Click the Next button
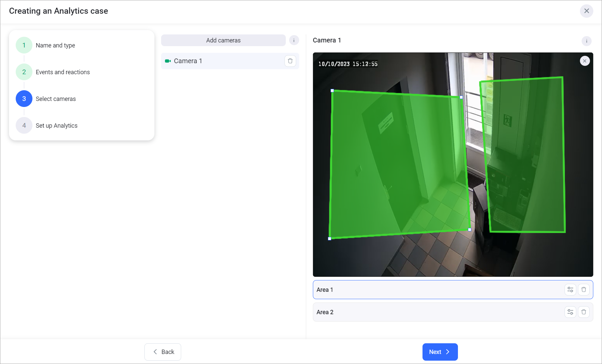This screenshot has width=602, height=364. (x=440, y=352)
